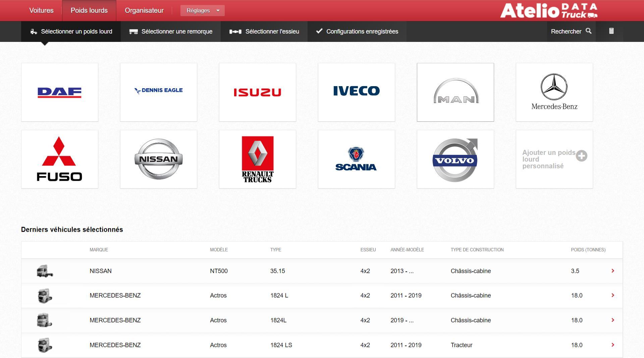This screenshot has height=358, width=644.
Task: Select the Nissan brand logo
Action: [159, 159]
